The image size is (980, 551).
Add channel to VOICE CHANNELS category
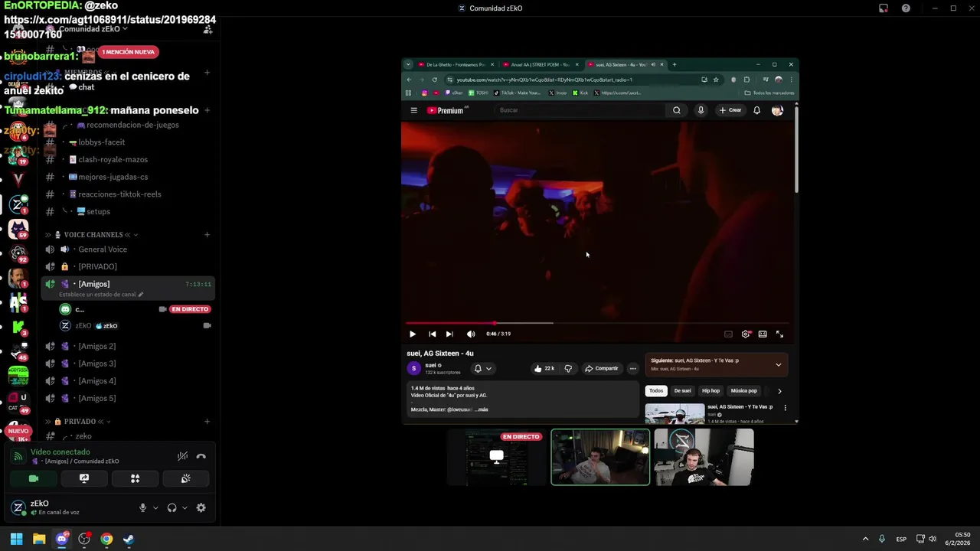pyautogui.click(x=207, y=235)
